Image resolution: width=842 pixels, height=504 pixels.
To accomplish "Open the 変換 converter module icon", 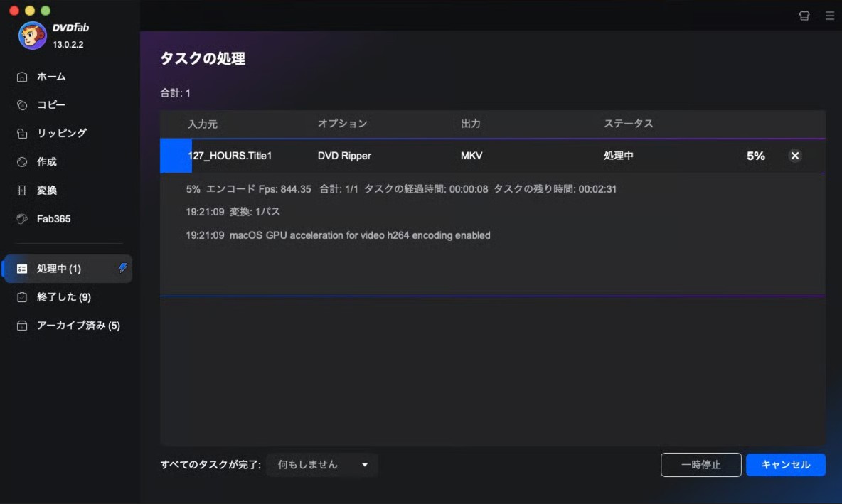I will tap(22, 190).
